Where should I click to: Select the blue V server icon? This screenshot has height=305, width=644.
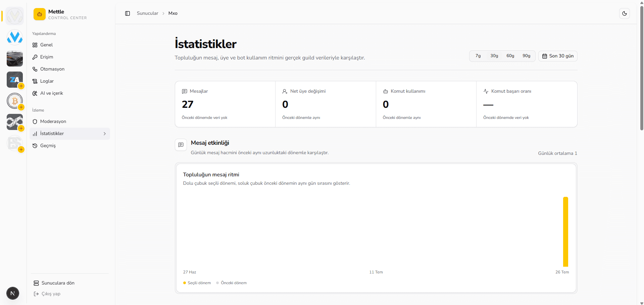coord(15,37)
